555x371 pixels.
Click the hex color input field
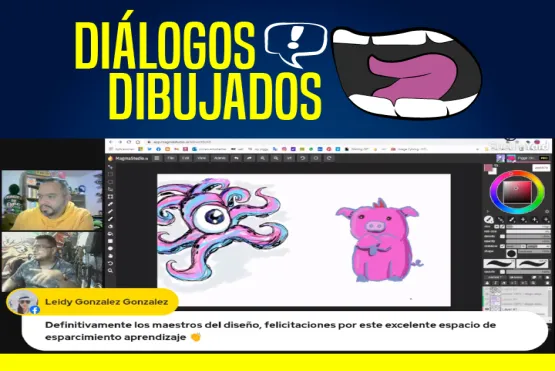tap(541, 168)
